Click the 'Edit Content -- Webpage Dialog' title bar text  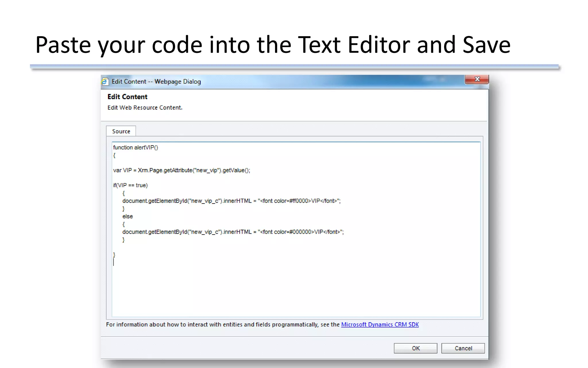pos(156,82)
